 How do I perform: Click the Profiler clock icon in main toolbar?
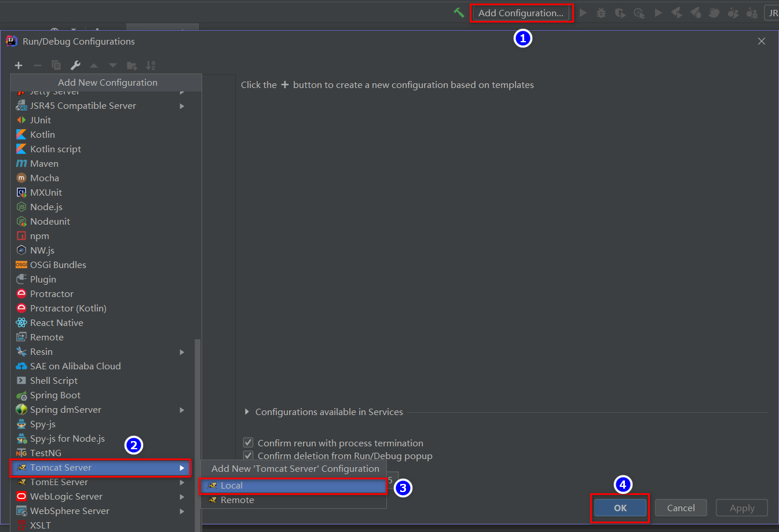[639, 13]
